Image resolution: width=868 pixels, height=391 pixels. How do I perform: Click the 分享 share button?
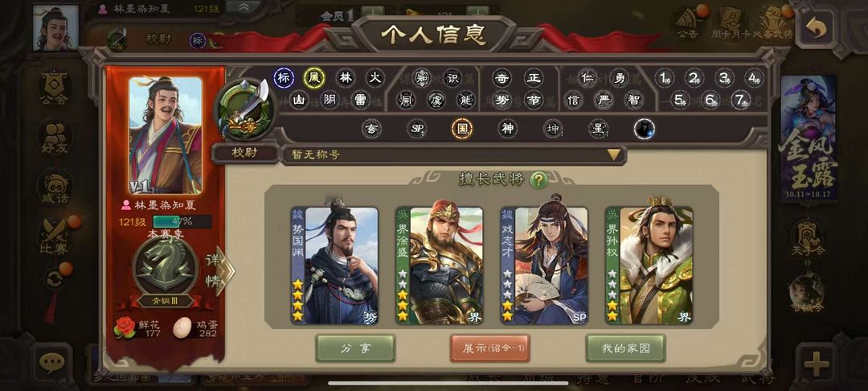point(355,348)
